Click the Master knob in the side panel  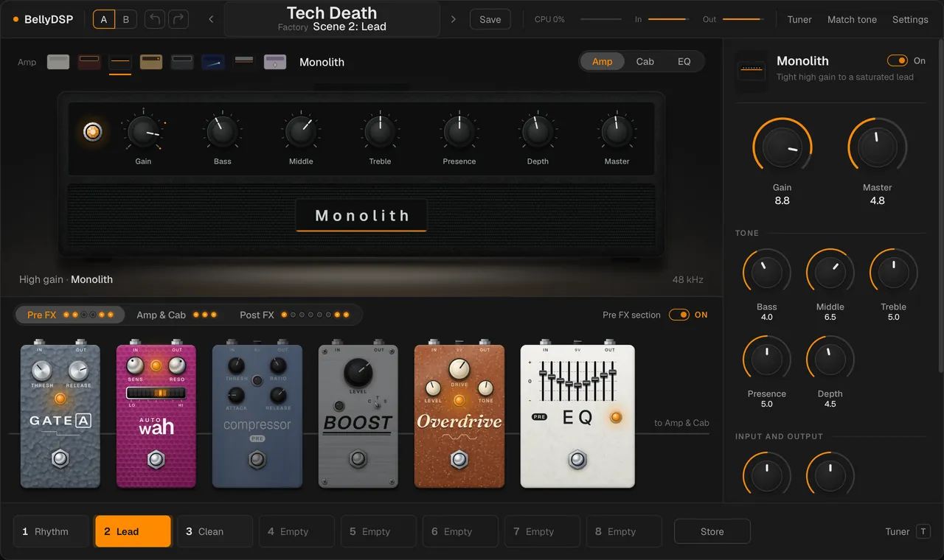(878, 147)
